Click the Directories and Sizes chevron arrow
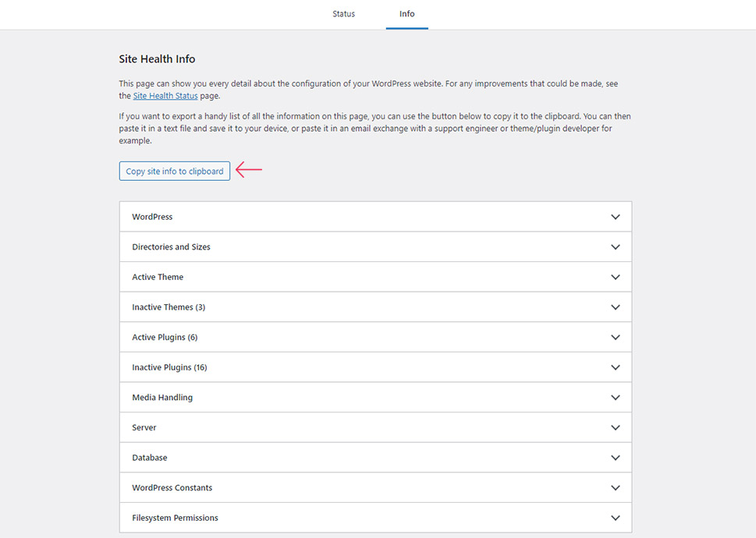The image size is (756, 538). 616,247
